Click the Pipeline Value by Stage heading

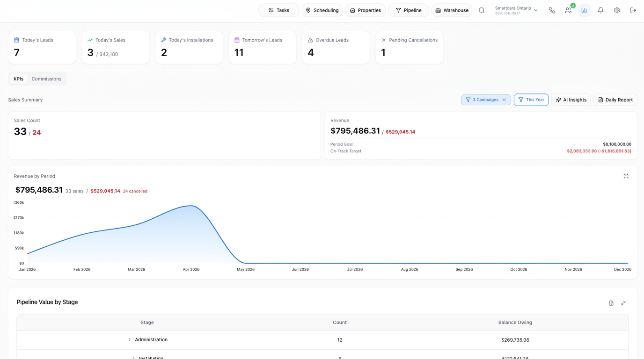tap(47, 302)
